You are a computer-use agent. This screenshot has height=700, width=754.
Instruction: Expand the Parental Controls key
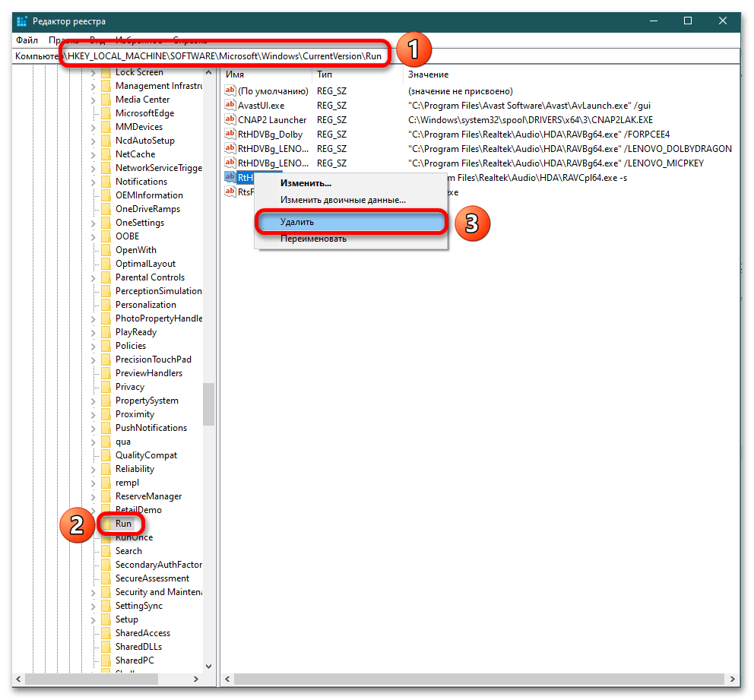pyautogui.click(x=93, y=278)
